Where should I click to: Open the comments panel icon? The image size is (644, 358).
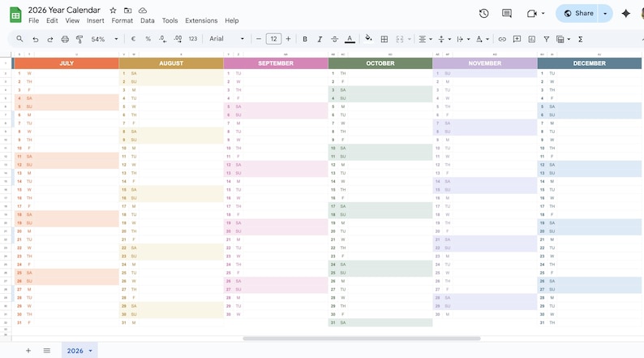507,13
